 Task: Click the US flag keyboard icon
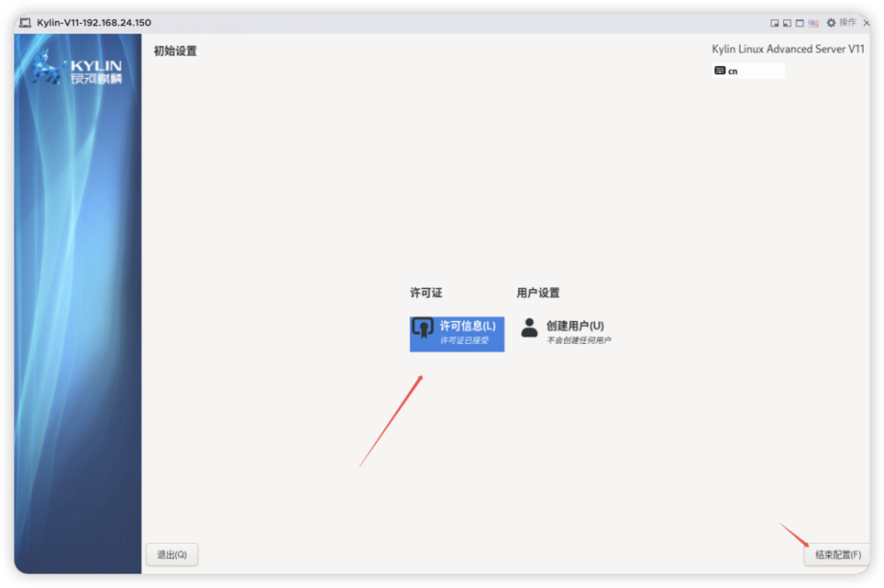click(x=814, y=23)
